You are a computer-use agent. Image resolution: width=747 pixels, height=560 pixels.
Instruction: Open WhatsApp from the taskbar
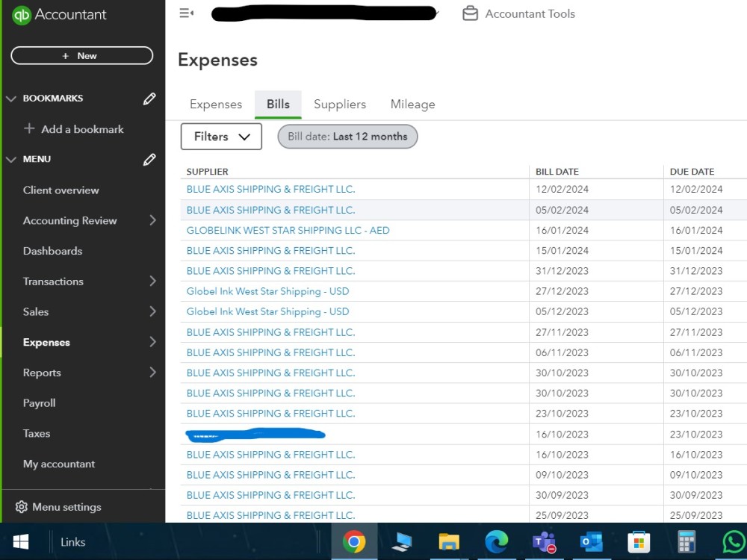click(734, 541)
